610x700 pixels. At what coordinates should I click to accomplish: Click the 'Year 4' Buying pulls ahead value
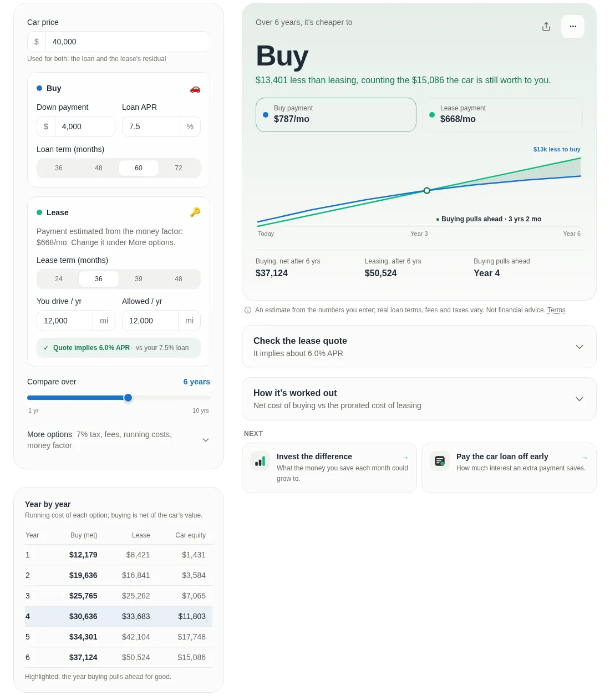487,273
